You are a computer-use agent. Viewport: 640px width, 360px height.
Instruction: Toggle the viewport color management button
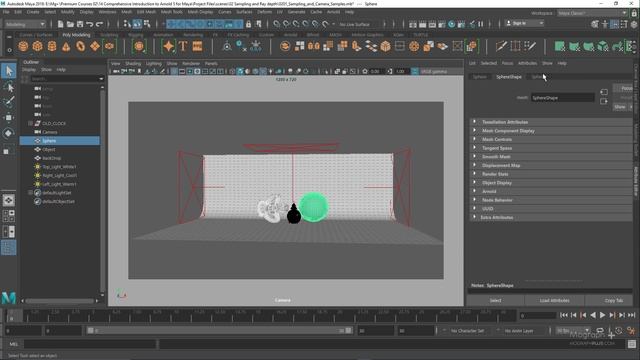[415, 71]
